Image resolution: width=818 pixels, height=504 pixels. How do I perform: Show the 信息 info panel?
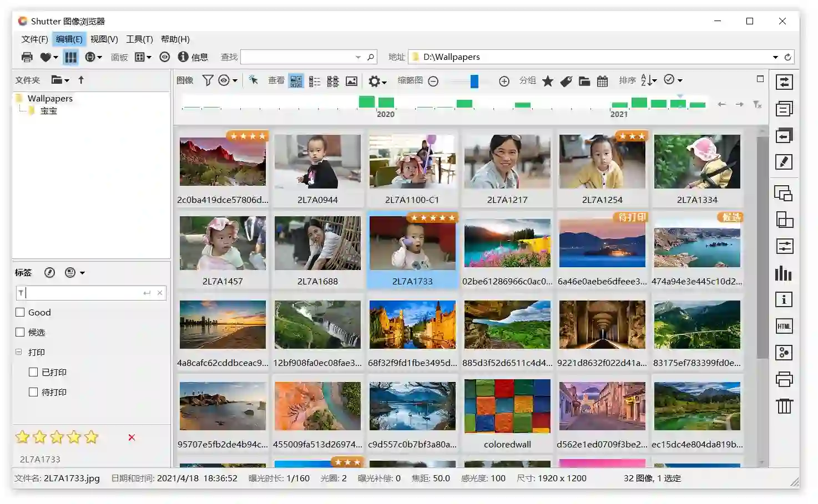193,57
